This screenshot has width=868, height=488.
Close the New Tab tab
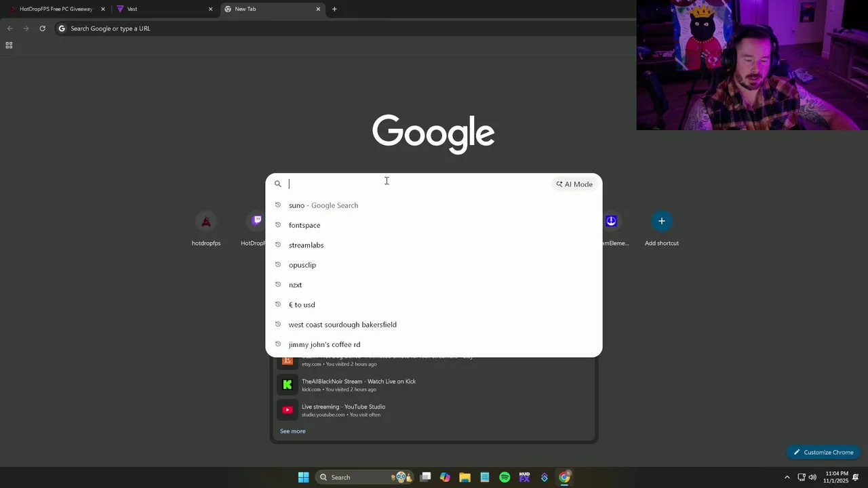(318, 9)
